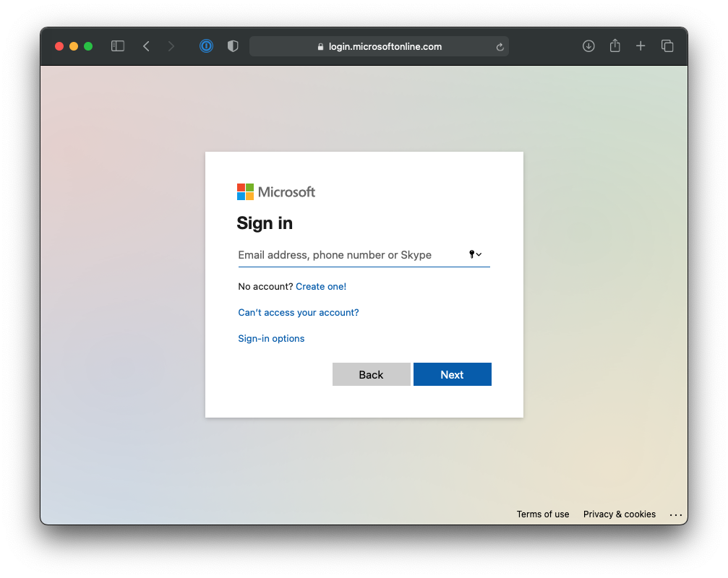
Task: Open a new tab
Action: point(641,46)
